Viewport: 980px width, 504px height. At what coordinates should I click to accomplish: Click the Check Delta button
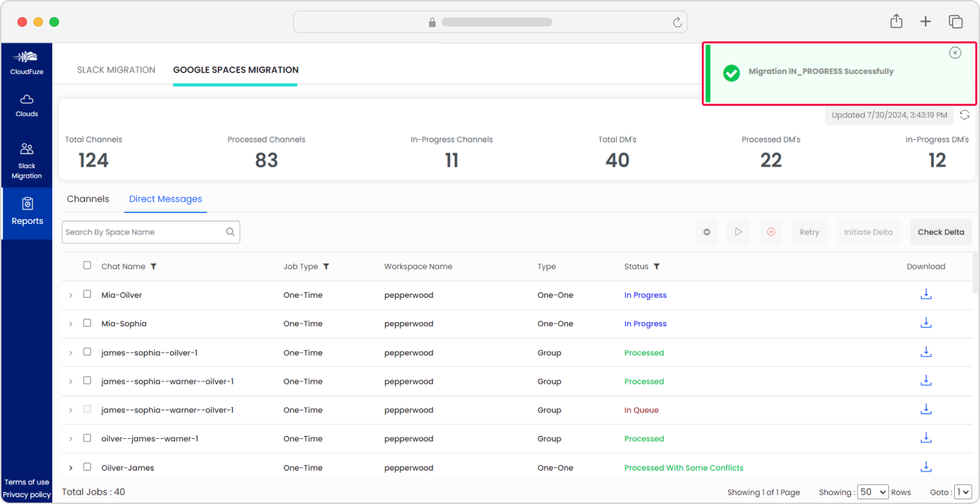pyautogui.click(x=941, y=232)
